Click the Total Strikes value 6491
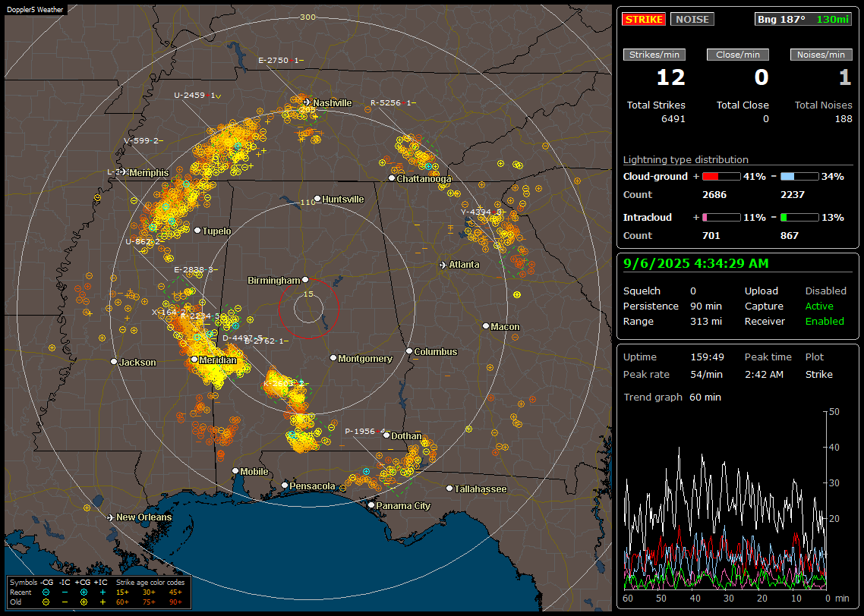The height and width of the screenshot is (616, 864). (673, 119)
